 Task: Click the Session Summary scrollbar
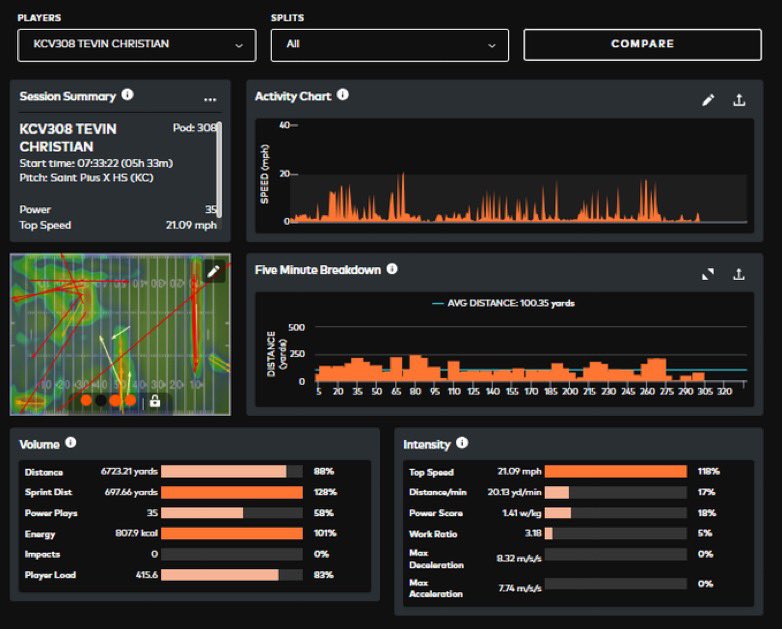click(x=219, y=170)
